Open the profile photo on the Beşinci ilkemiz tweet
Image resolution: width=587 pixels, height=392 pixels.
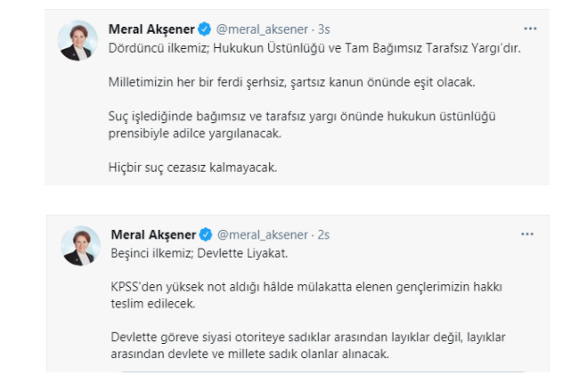click(x=79, y=246)
